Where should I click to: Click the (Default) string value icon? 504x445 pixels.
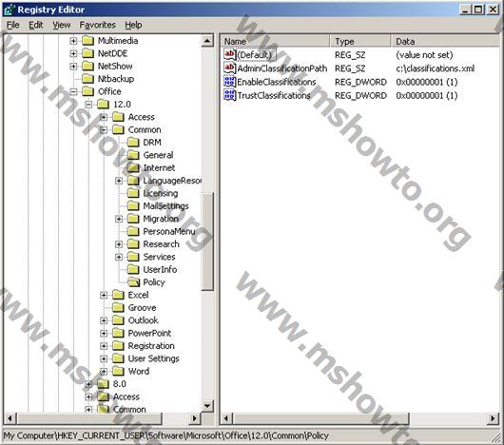click(x=229, y=54)
